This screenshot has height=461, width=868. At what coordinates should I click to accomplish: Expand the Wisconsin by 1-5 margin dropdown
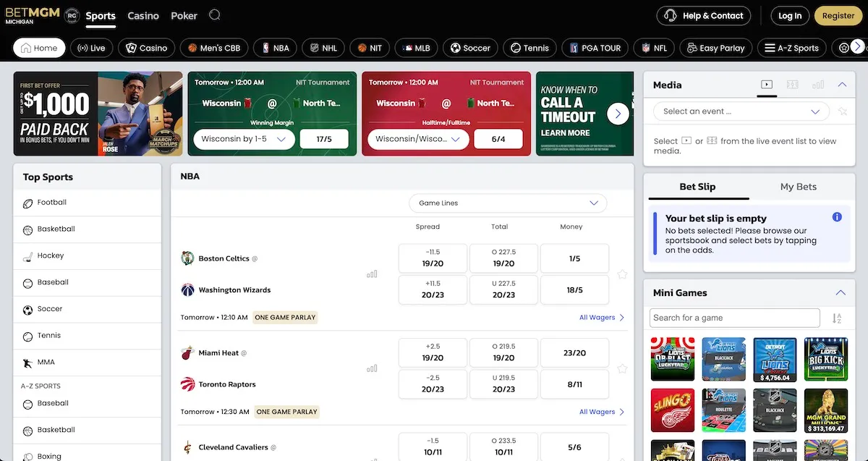[244, 139]
